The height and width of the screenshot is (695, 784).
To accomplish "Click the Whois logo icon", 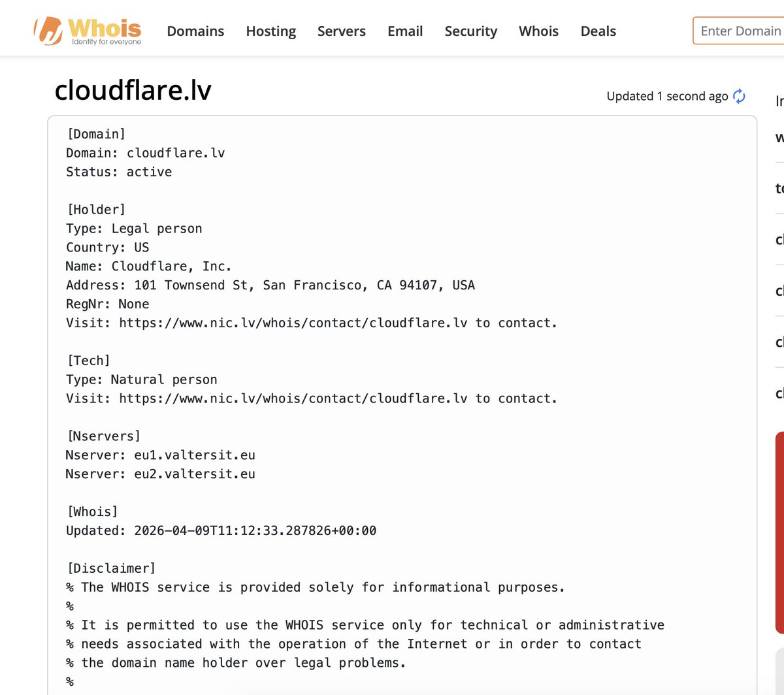I will (88, 31).
